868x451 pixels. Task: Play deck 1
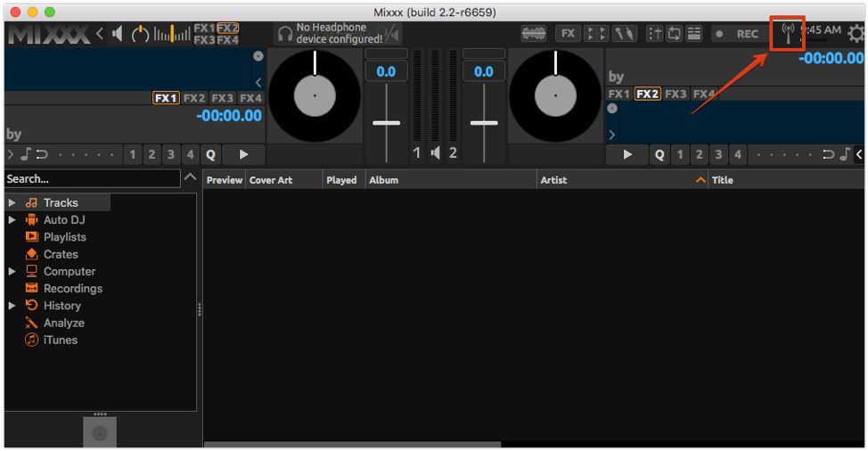coord(243,154)
